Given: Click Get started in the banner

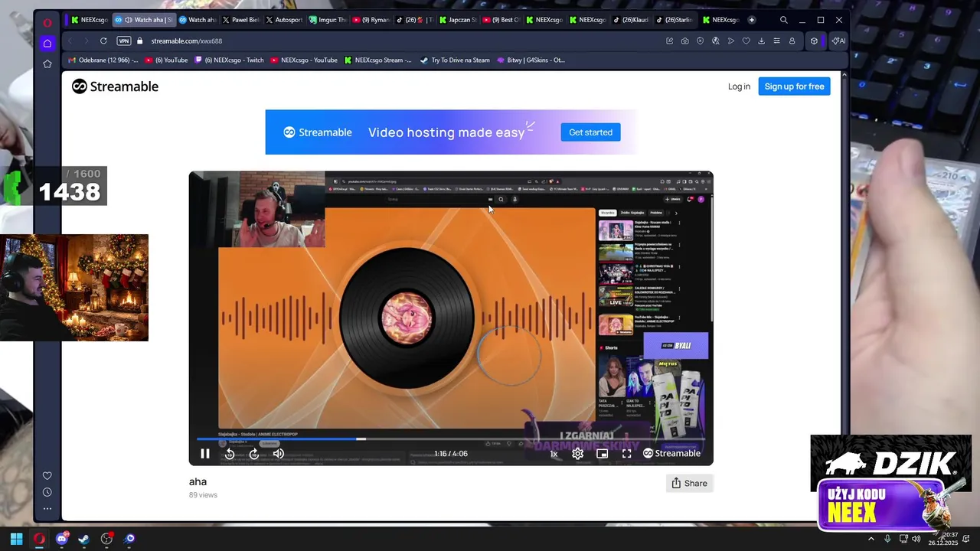Looking at the screenshot, I should pyautogui.click(x=590, y=132).
